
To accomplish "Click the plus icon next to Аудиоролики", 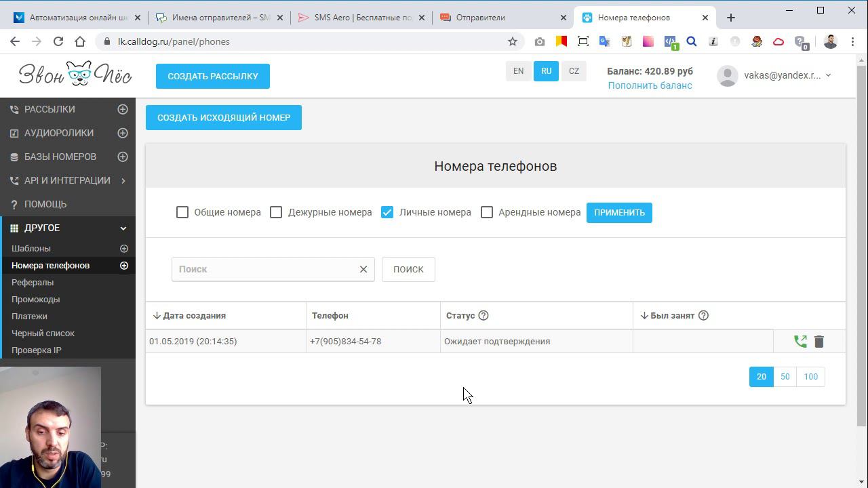I will click(x=123, y=133).
